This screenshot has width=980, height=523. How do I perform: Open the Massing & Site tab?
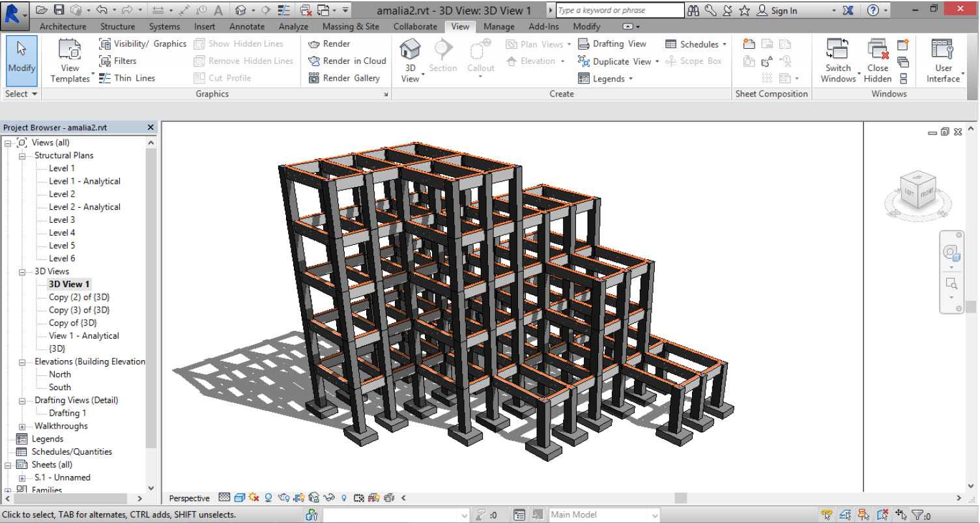[351, 27]
